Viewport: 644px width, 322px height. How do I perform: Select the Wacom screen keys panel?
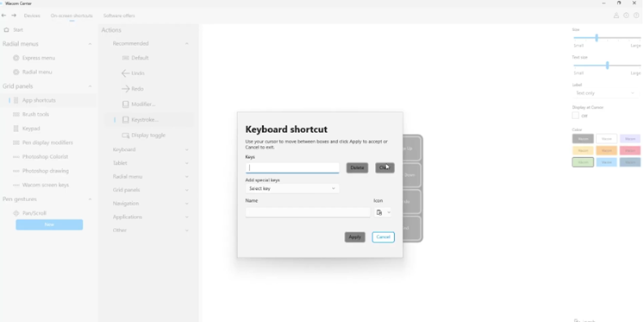[46, 185]
